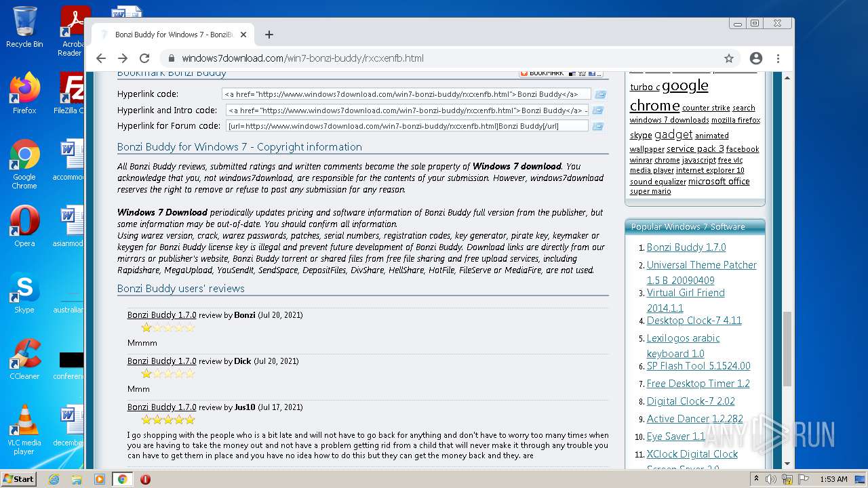The width and height of the screenshot is (868, 488).
Task: Click the windows 7 downloads tag
Action: click(669, 120)
